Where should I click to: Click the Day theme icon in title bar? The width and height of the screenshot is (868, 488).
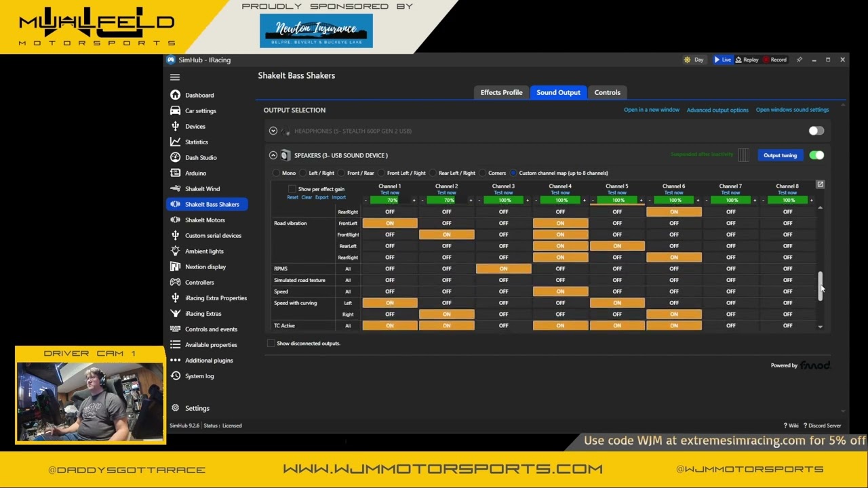tap(687, 60)
